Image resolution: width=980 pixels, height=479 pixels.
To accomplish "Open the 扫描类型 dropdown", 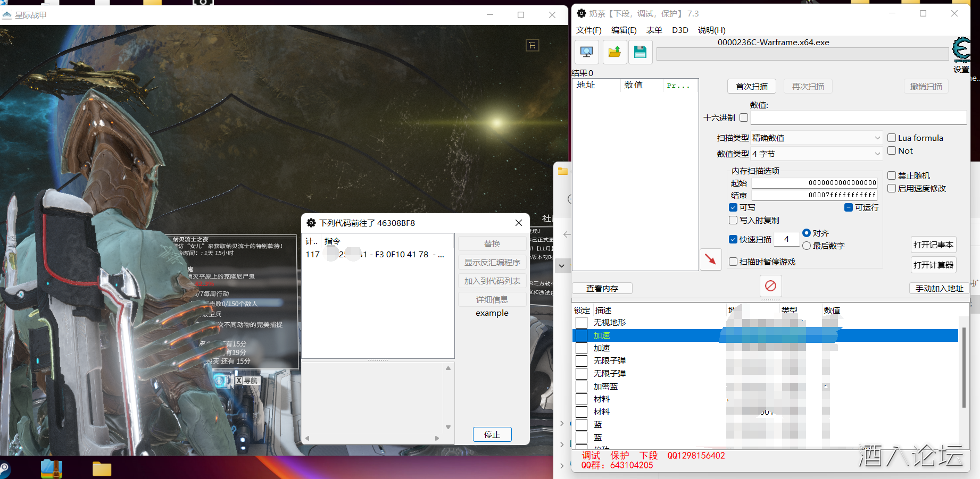I will 817,138.
